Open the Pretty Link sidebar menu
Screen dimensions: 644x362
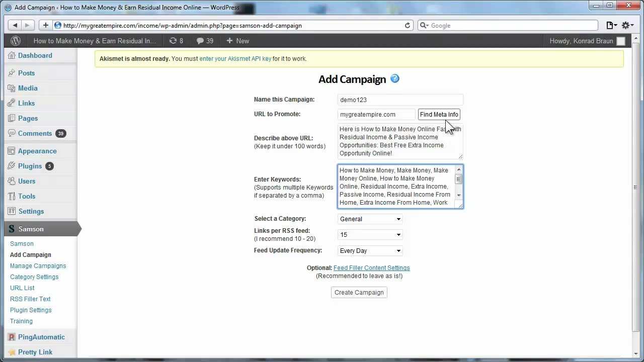[35, 352]
